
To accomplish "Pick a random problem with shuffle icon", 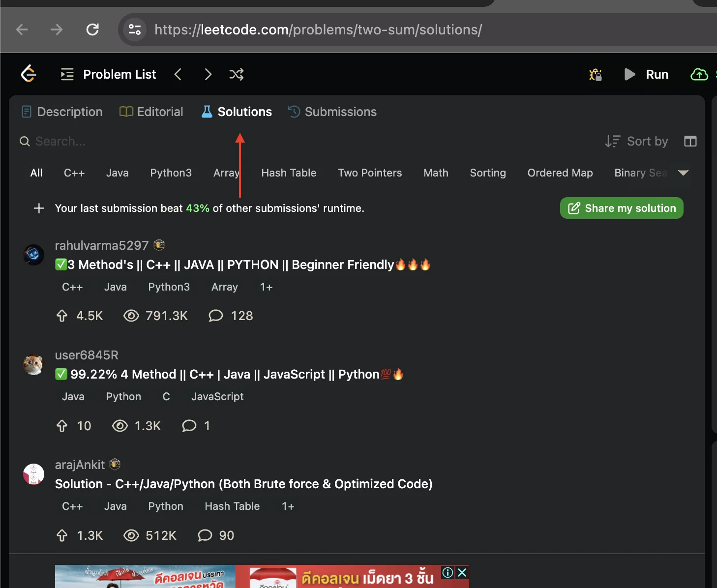I will (x=237, y=74).
